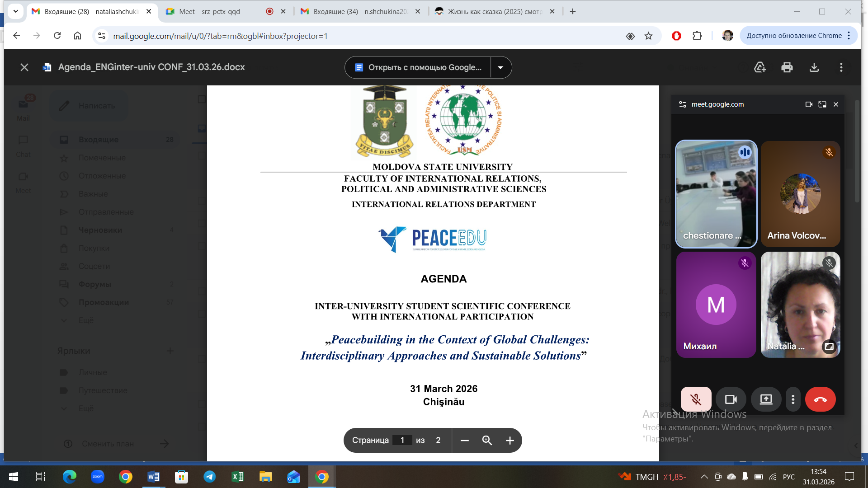Click the page number input field

coord(402,440)
